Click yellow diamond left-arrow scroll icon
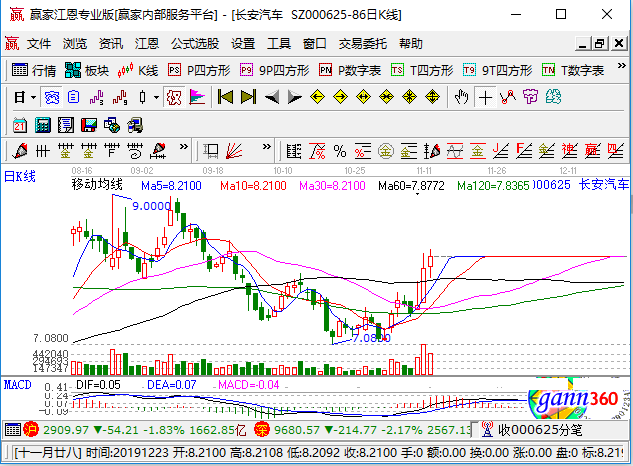The width and height of the screenshot is (633, 466). tap(318, 97)
